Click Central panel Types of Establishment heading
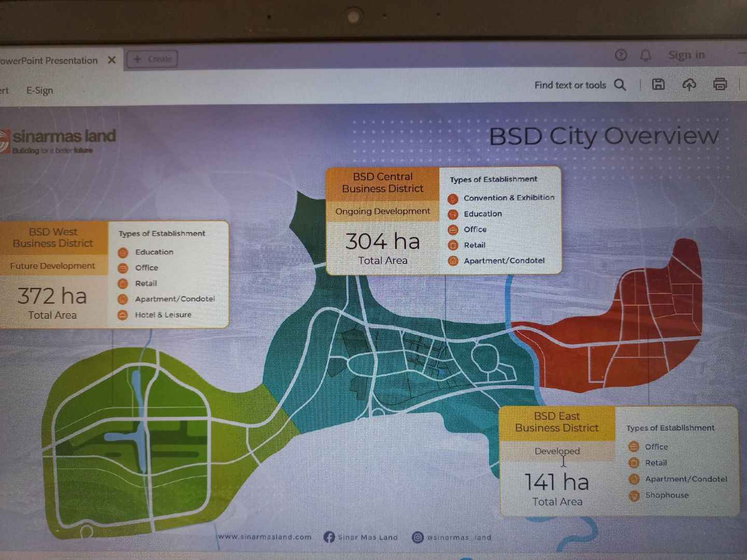The height and width of the screenshot is (560, 747). pyautogui.click(x=493, y=179)
